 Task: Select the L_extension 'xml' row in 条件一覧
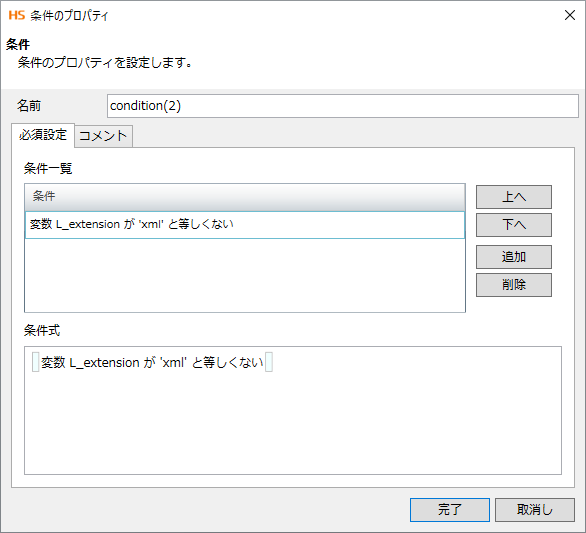coord(245,225)
